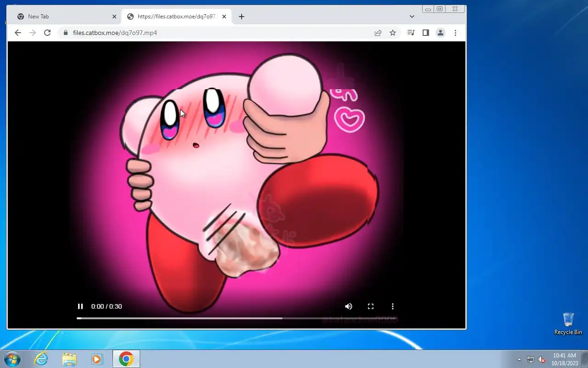588x368 pixels.
Task: Go back to the previous page
Action: 18,33
